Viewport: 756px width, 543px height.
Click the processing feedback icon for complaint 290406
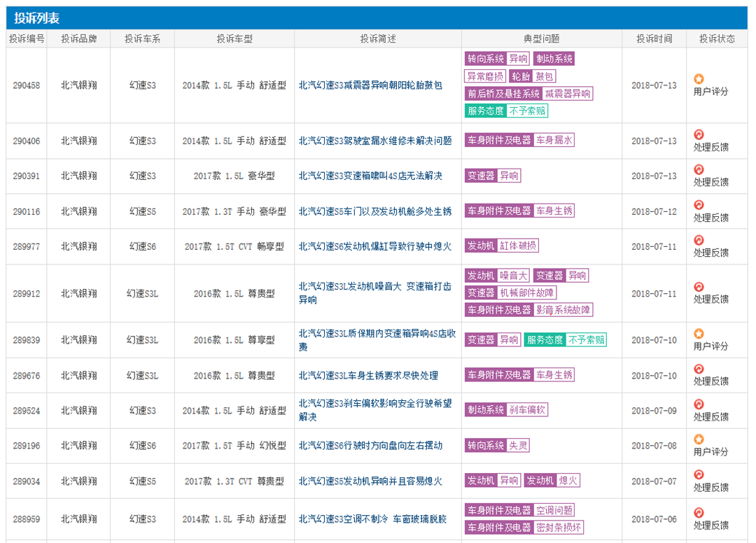pyautogui.click(x=698, y=134)
